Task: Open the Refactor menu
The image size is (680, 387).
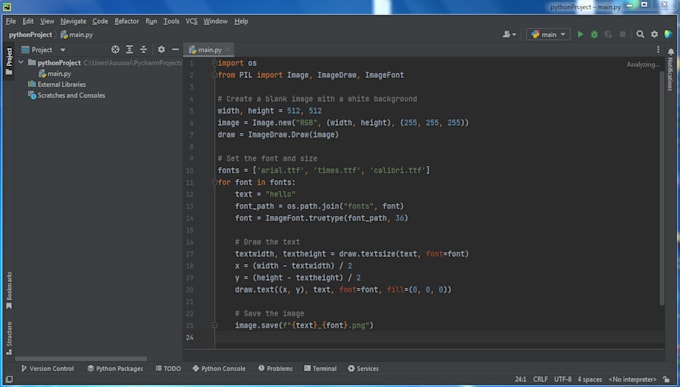Action: coord(127,21)
